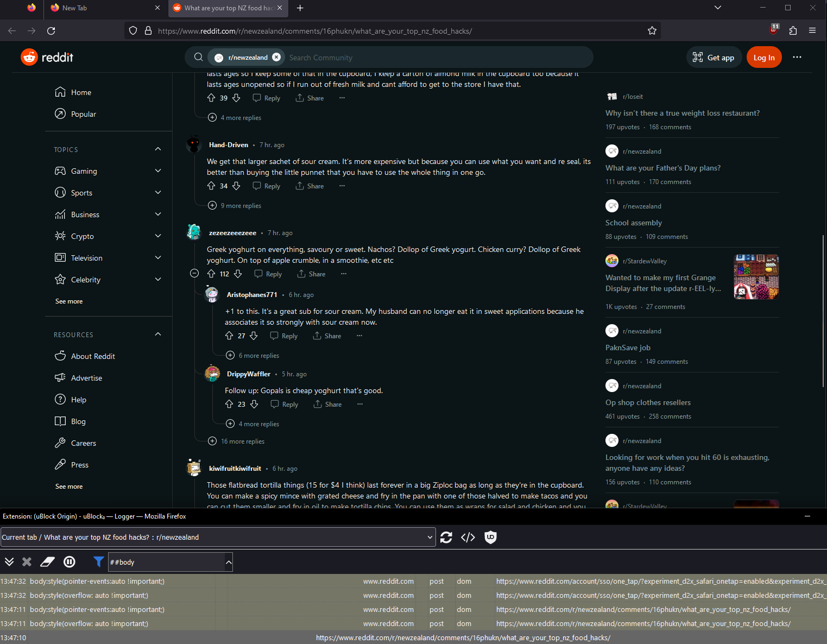The image size is (827, 644).
Task: Open the Firefox hamburger menu
Action: [812, 31]
